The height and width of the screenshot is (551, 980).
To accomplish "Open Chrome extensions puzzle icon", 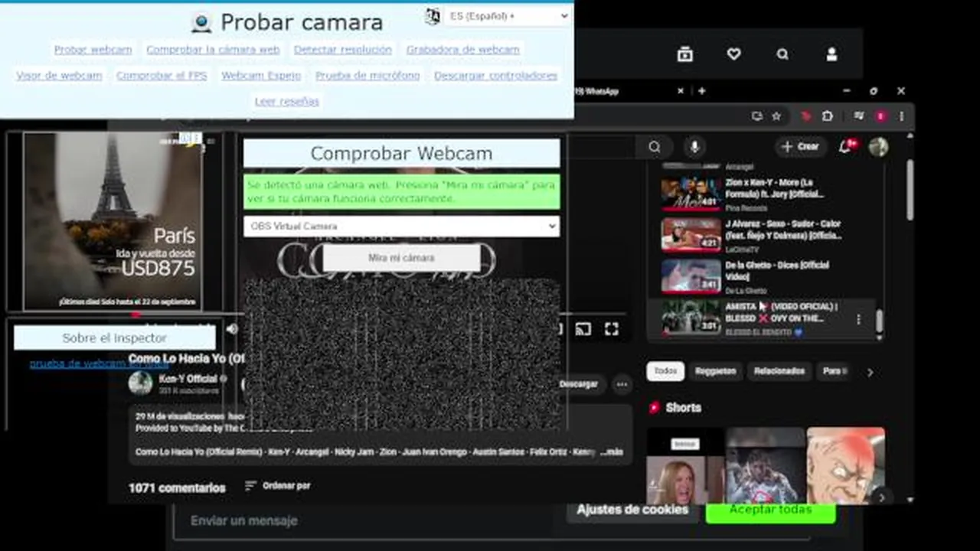I will point(828,116).
